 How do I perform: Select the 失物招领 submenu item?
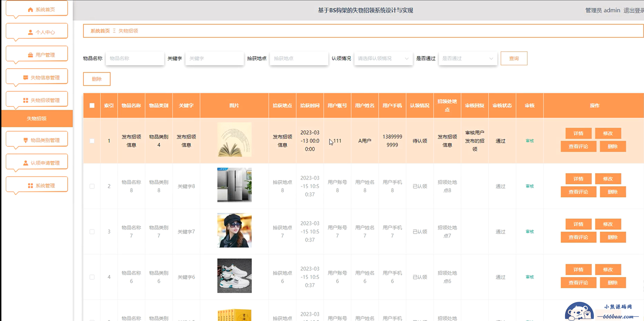pos(37,118)
